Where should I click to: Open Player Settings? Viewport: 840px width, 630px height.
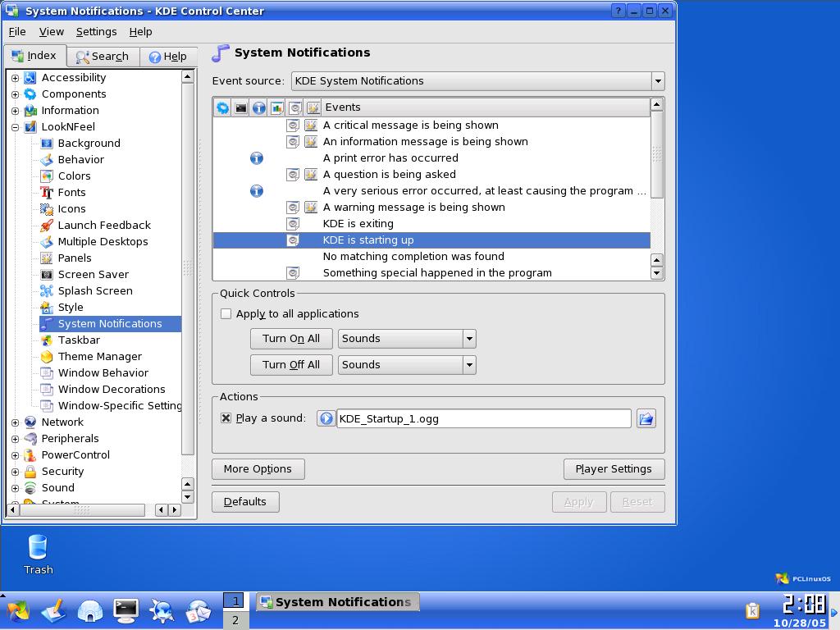click(614, 468)
